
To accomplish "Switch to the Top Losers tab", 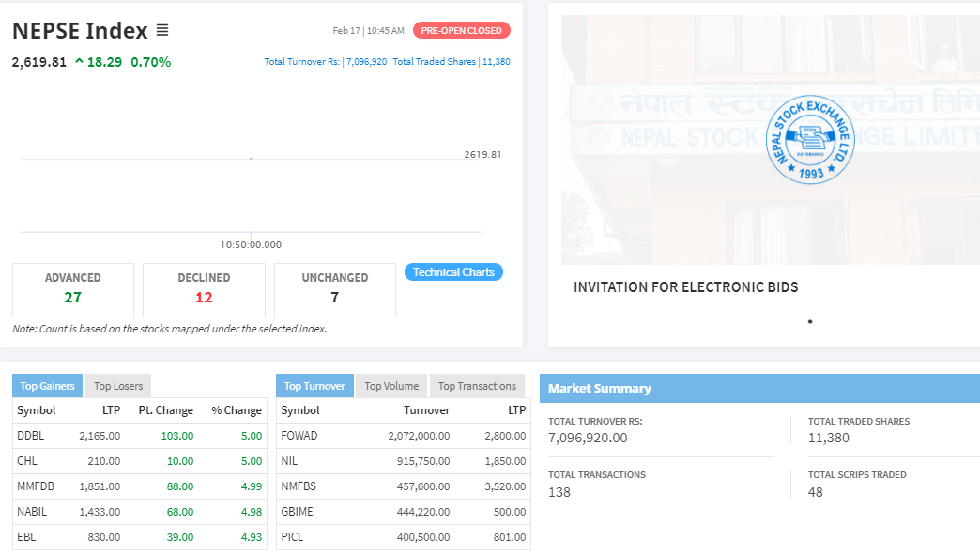I will tap(118, 386).
